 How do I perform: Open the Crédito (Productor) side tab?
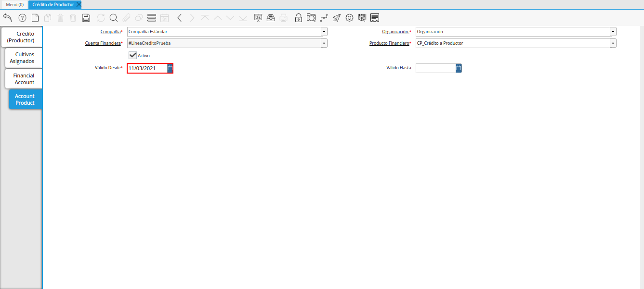pyautogui.click(x=21, y=37)
